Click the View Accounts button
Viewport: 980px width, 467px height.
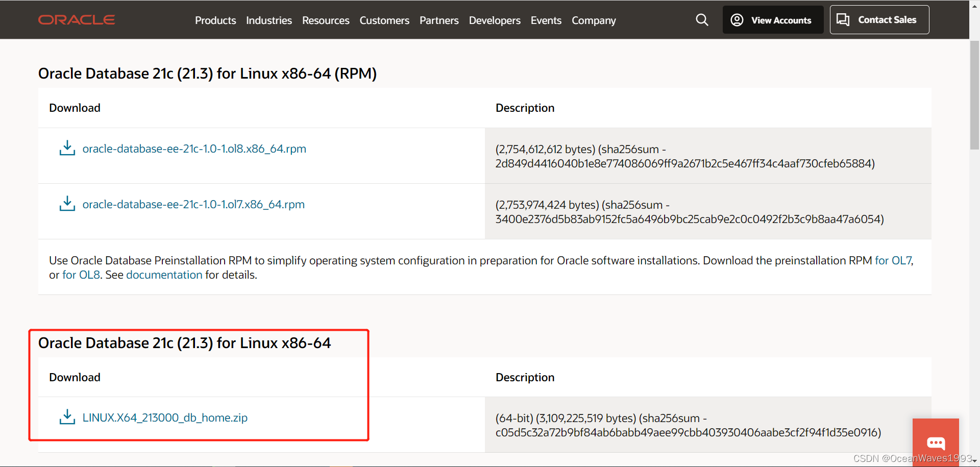[x=772, y=20]
